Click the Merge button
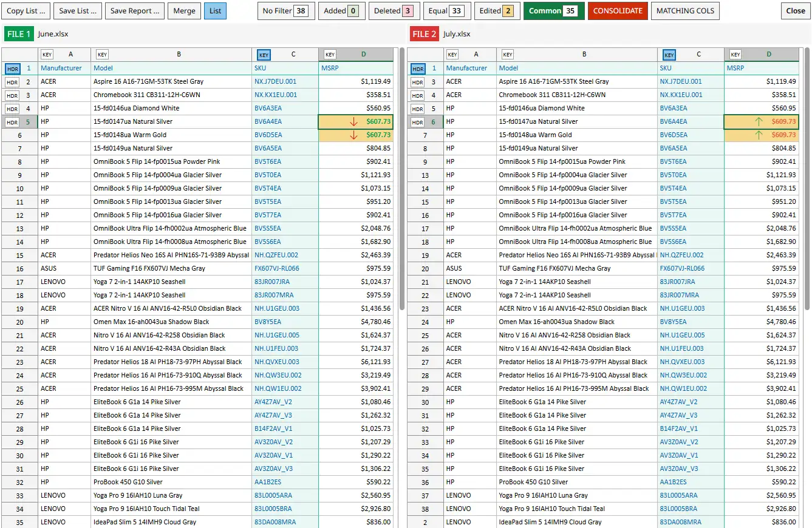This screenshot has width=812, height=528. [184, 11]
